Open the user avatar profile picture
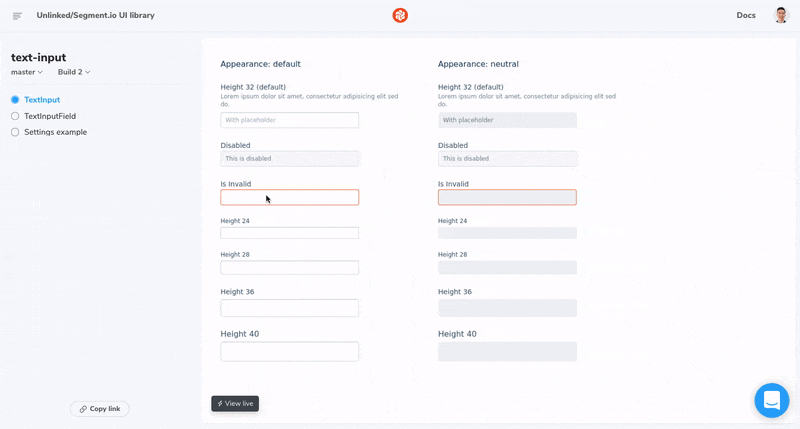The width and height of the screenshot is (800, 429). point(781,15)
